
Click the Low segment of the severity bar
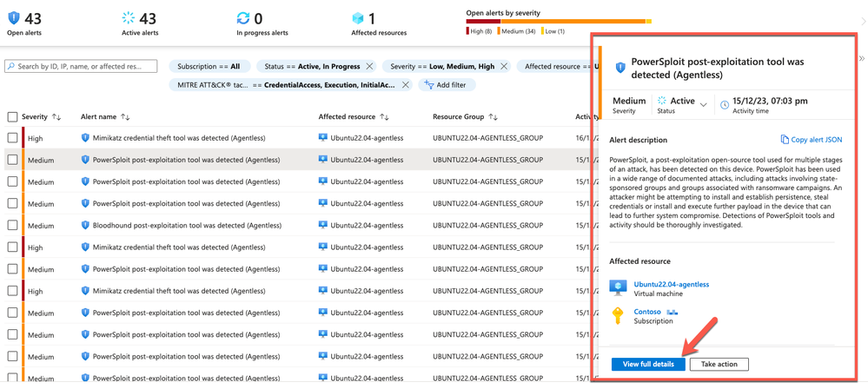click(649, 21)
